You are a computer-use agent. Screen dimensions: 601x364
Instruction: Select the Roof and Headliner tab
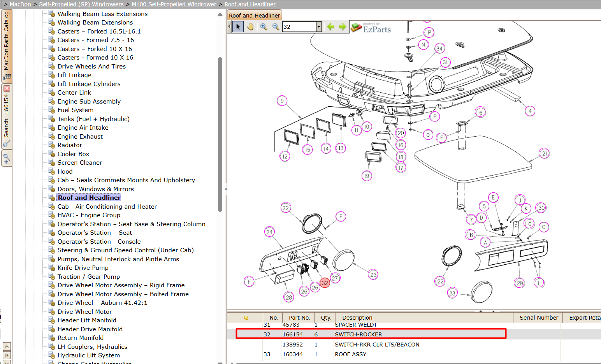coord(254,16)
